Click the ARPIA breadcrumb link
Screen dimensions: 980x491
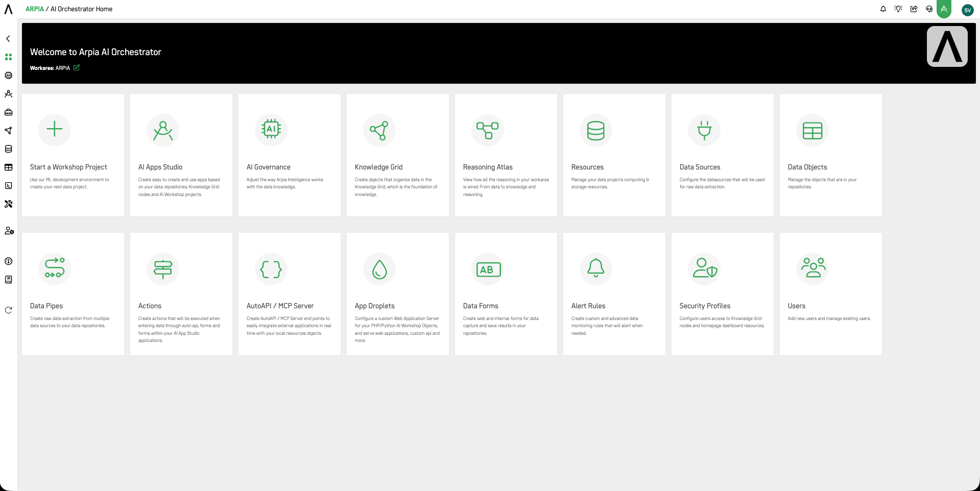35,9
